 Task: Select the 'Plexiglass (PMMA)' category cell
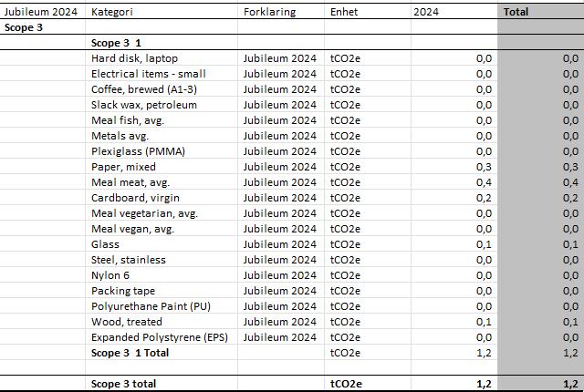(x=138, y=151)
